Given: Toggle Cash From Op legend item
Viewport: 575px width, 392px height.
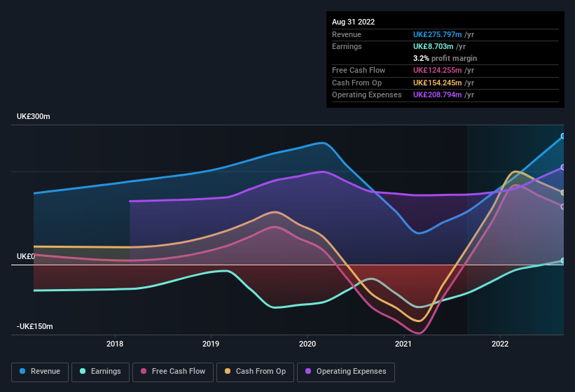Looking at the screenshot, I should tap(255, 372).
